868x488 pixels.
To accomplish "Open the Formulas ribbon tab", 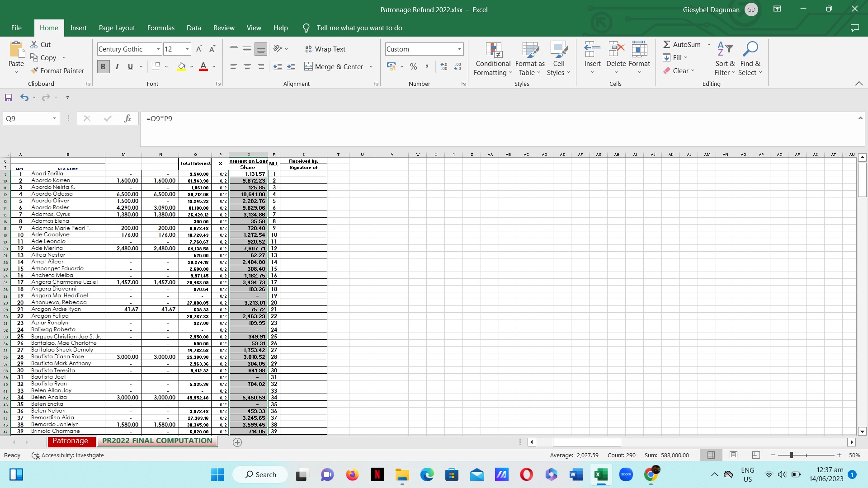I will point(160,28).
